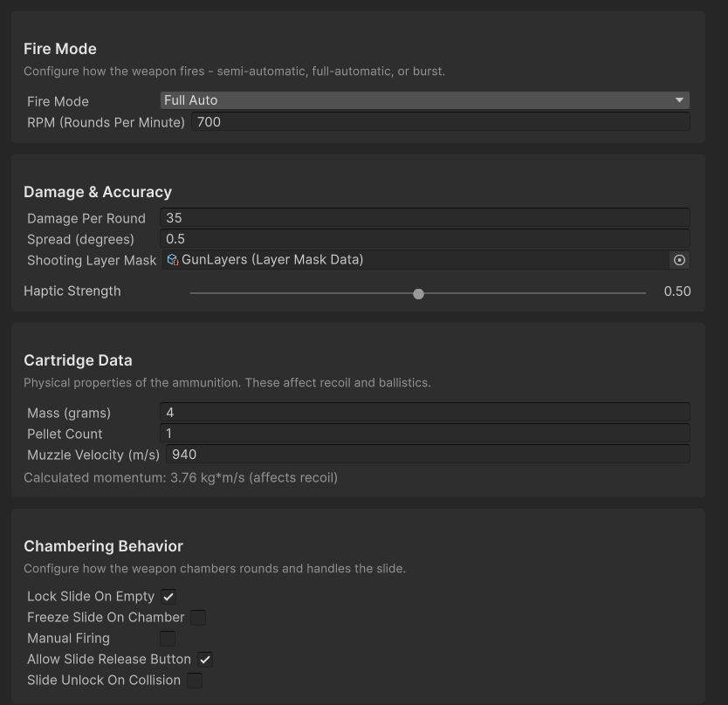The height and width of the screenshot is (705, 728).
Task: Click the Muzzle Velocity field
Action: [428, 455]
